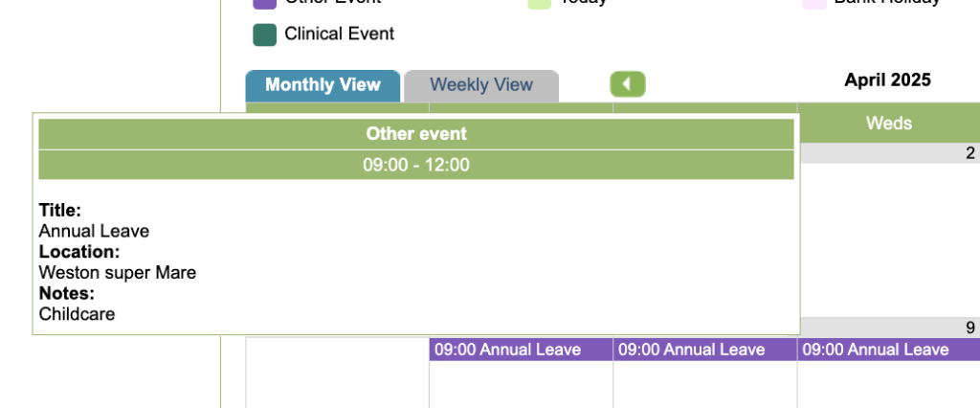Click the Childcare notes text
This screenshot has height=408, width=980.
pos(77,313)
